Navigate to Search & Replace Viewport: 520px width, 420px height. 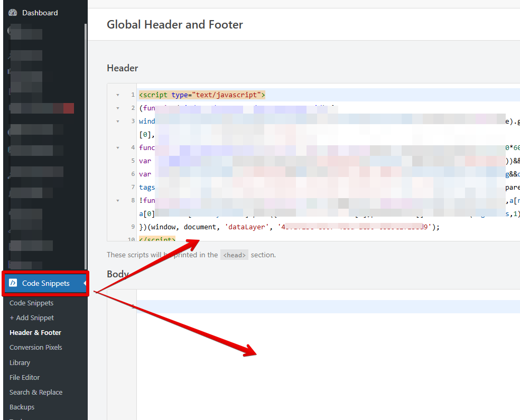36,392
